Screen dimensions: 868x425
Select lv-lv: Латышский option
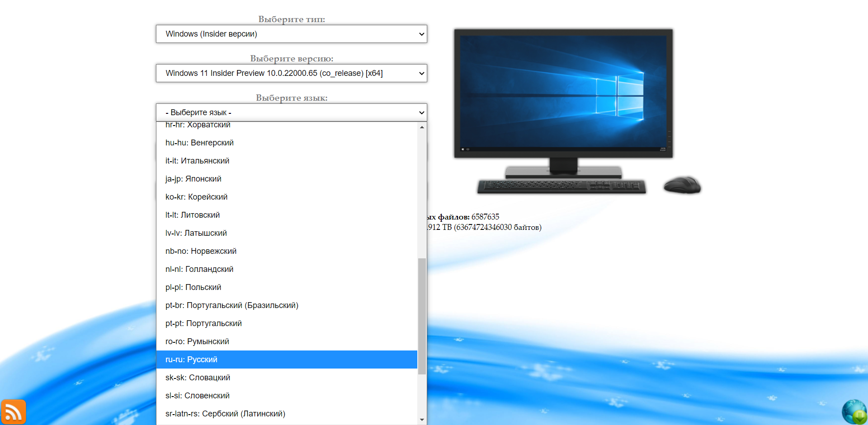287,233
